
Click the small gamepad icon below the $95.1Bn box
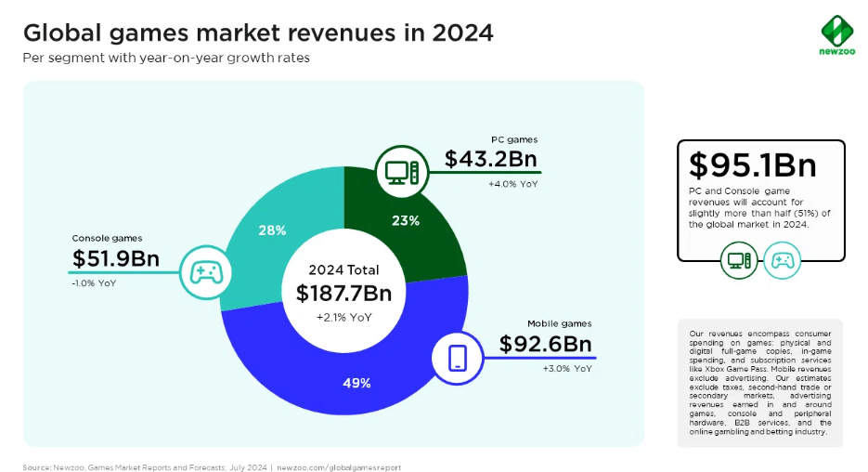[782, 259]
